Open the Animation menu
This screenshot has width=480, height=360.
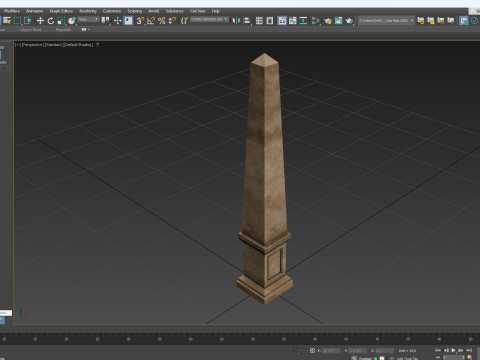pyautogui.click(x=35, y=11)
